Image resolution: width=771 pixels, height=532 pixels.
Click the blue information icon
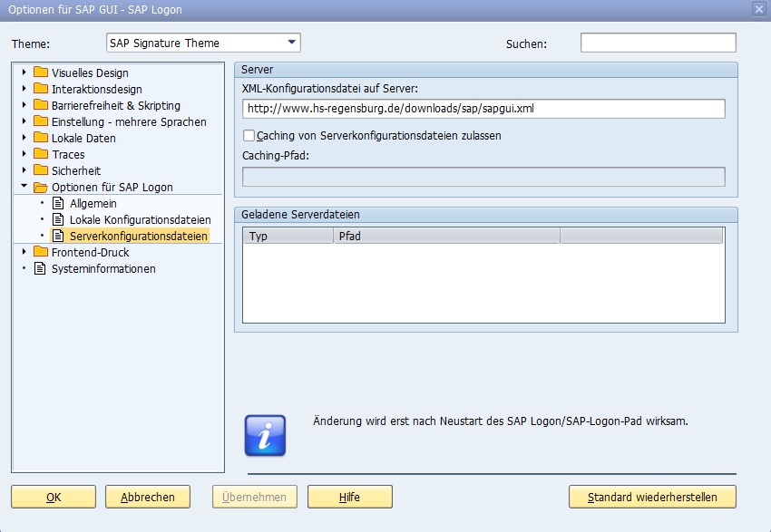[265, 435]
